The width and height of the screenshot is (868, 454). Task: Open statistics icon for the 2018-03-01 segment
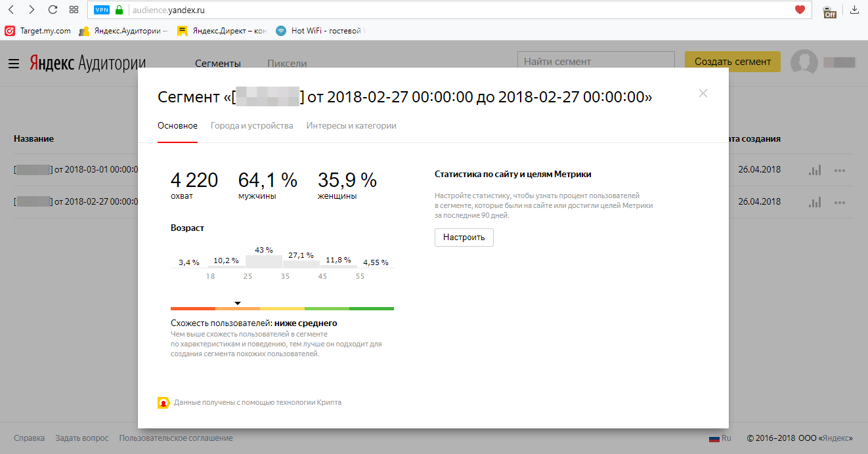coord(815,170)
